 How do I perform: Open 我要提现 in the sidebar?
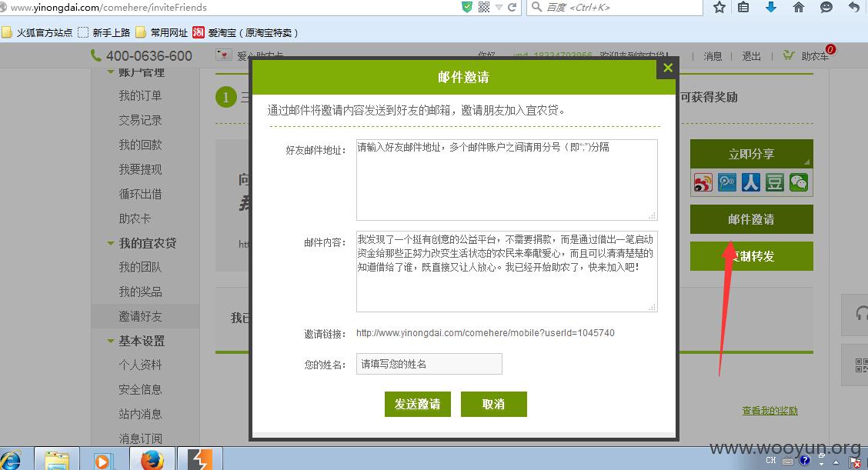point(140,169)
